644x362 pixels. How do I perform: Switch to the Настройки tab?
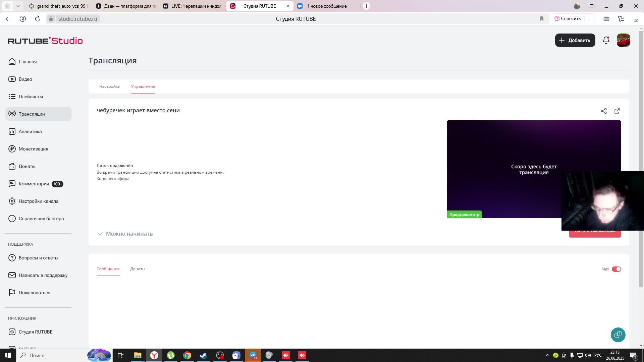pos(110,86)
